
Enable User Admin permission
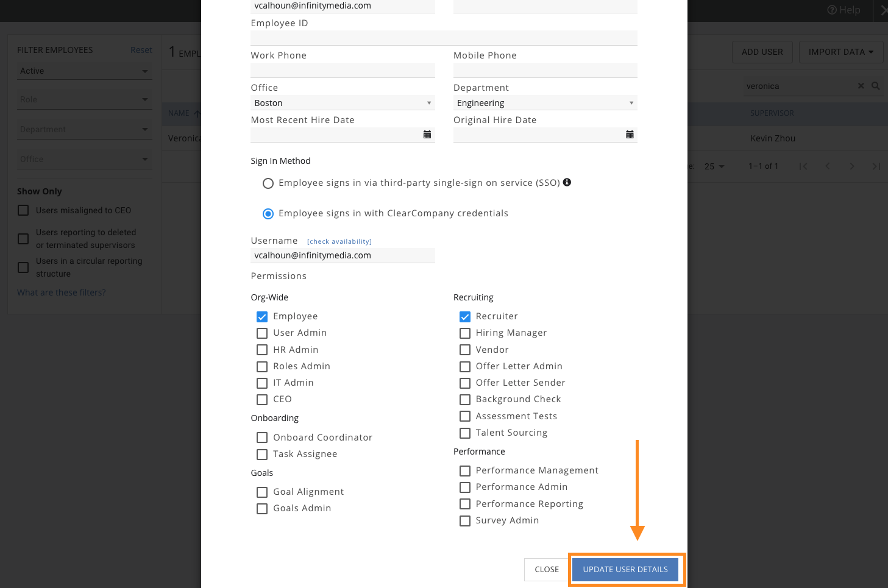tap(262, 333)
